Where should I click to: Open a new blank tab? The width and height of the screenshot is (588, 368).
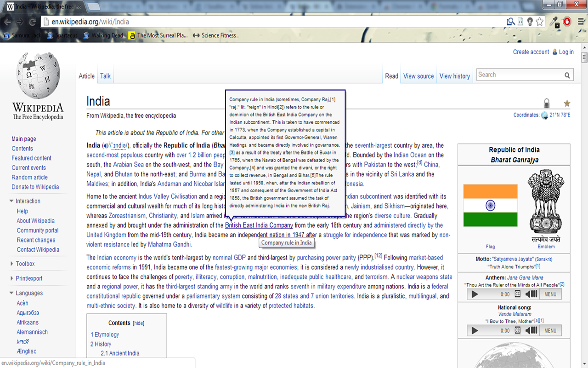tap(93, 7)
